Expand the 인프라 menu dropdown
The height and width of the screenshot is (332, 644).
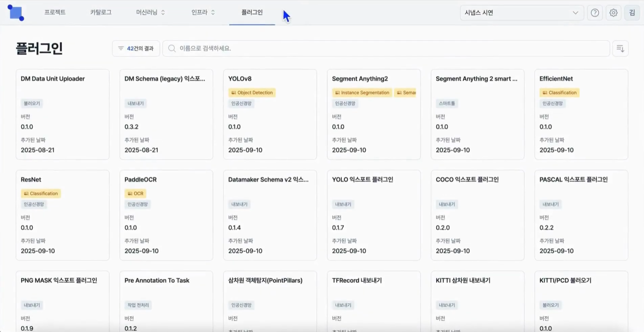point(203,12)
